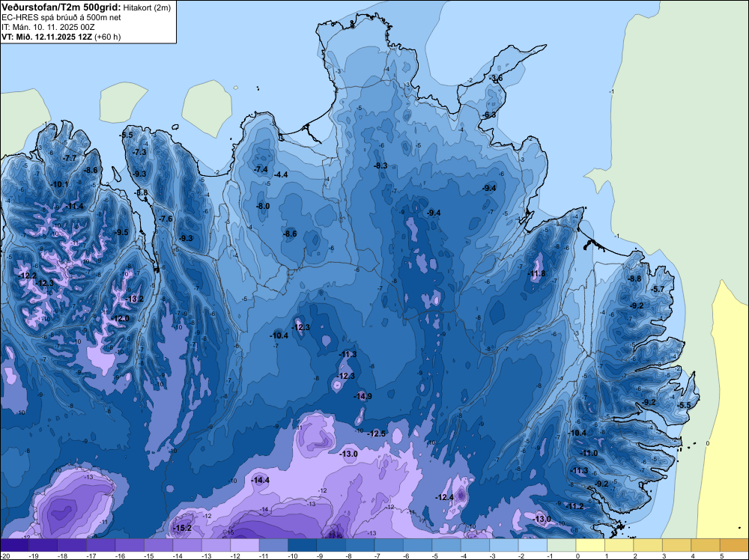This screenshot has height=560, width=749.
Task: Pick the 5 legend color swatch
Action: 735,544
